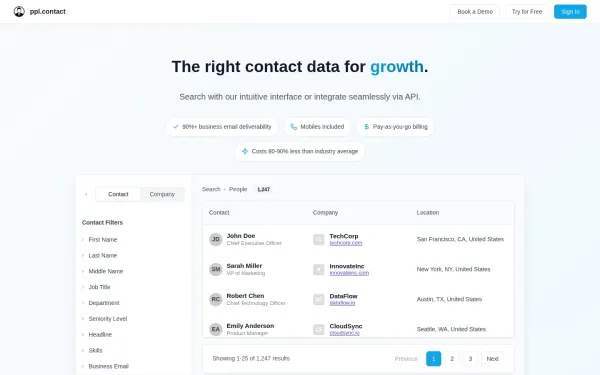Expand the Job Title filter
This screenshot has width=600, height=375.
coord(96,287)
